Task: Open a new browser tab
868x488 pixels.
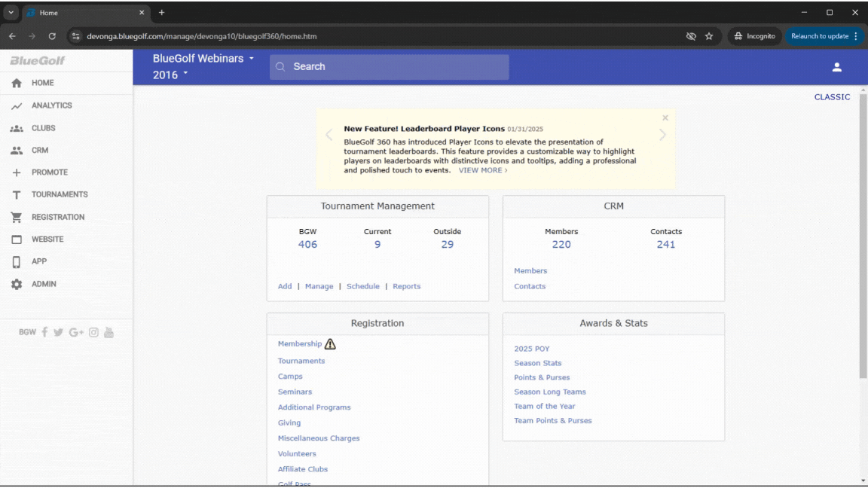Action: click(x=162, y=12)
